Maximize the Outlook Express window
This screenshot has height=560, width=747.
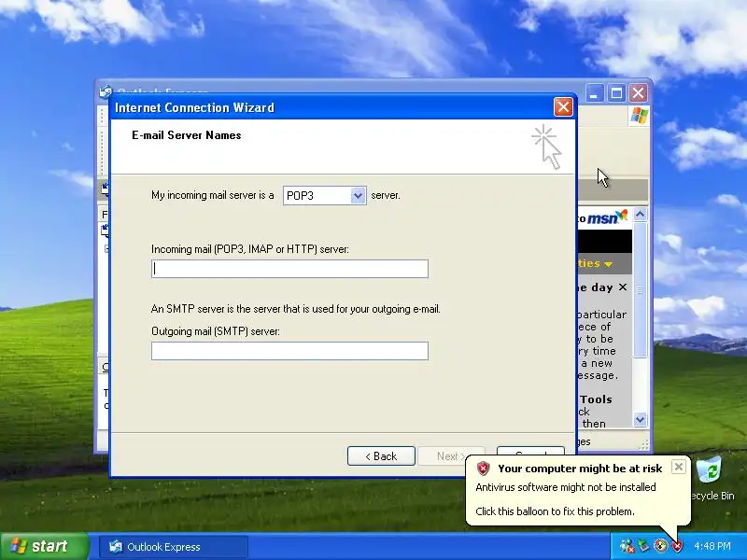(x=616, y=92)
